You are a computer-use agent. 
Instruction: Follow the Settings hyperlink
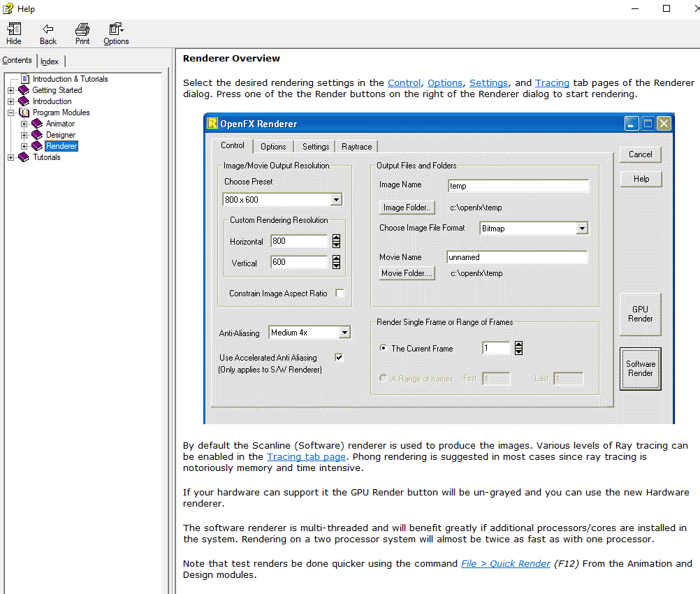pyautogui.click(x=488, y=82)
